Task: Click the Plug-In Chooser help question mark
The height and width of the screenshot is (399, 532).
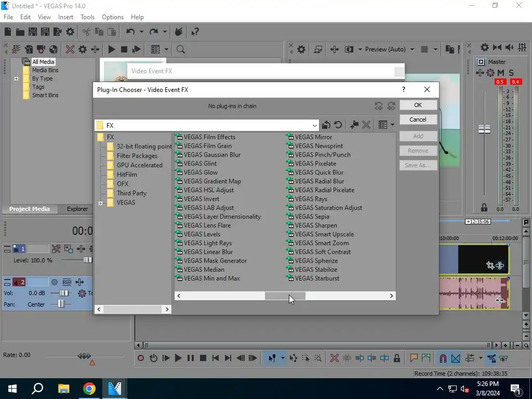Action: [403, 89]
